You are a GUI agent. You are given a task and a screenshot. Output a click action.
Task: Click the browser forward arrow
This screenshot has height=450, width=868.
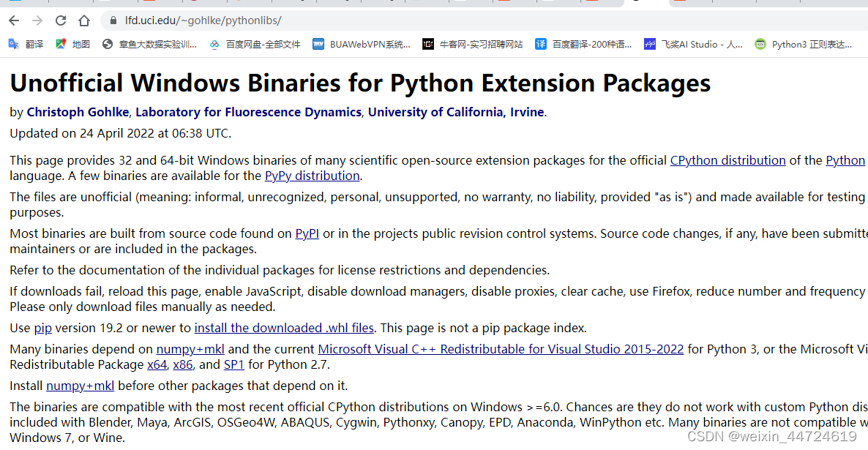[x=37, y=20]
